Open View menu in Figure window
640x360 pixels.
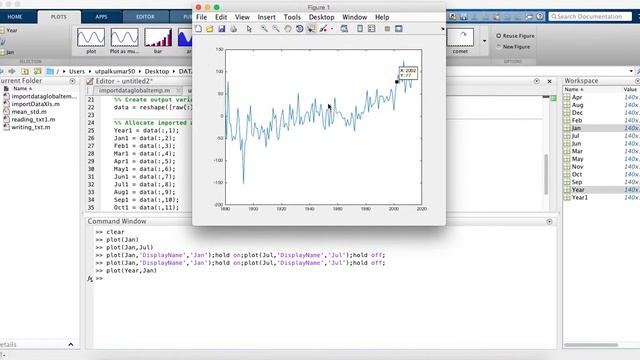point(242,17)
